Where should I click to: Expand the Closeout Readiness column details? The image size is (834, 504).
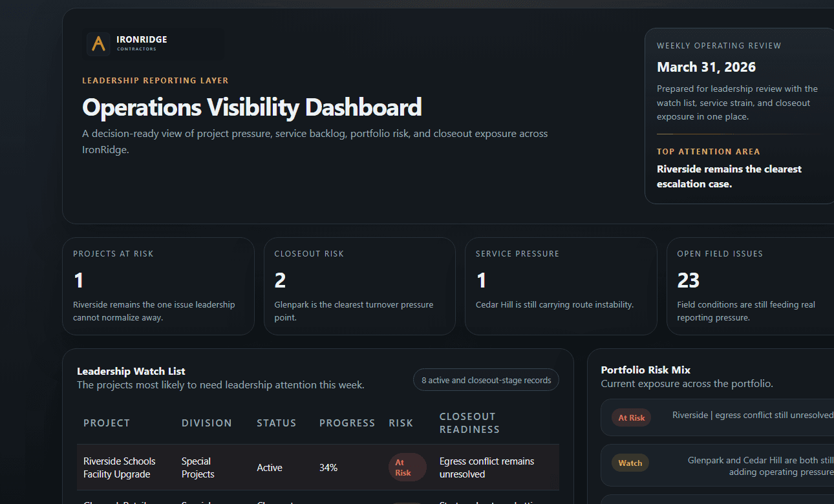pos(469,423)
